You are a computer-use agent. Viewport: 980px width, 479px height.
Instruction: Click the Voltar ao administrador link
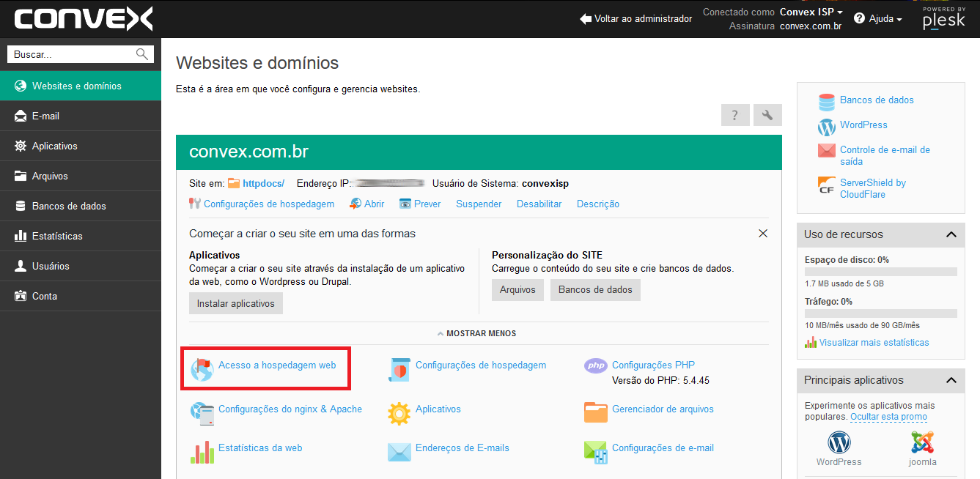pos(643,19)
